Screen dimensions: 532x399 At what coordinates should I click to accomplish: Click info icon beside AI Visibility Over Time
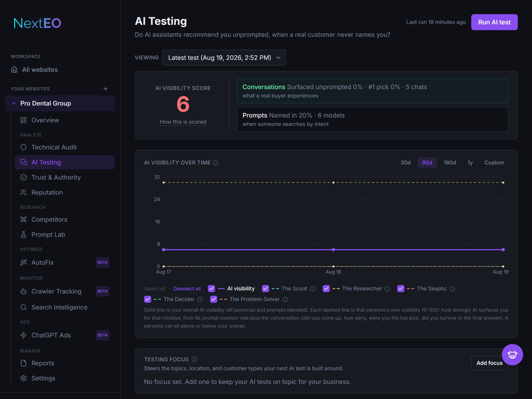(215, 163)
